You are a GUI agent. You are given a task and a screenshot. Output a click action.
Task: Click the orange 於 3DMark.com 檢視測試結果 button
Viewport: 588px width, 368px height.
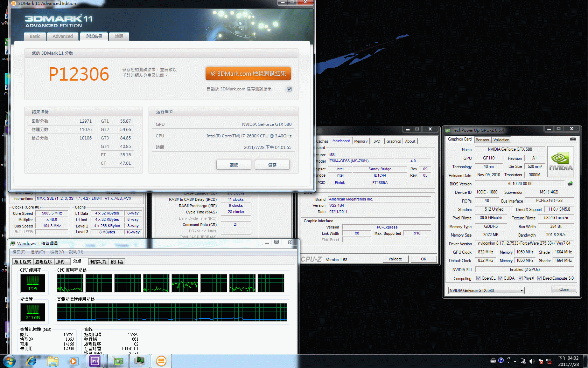click(x=248, y=74)
